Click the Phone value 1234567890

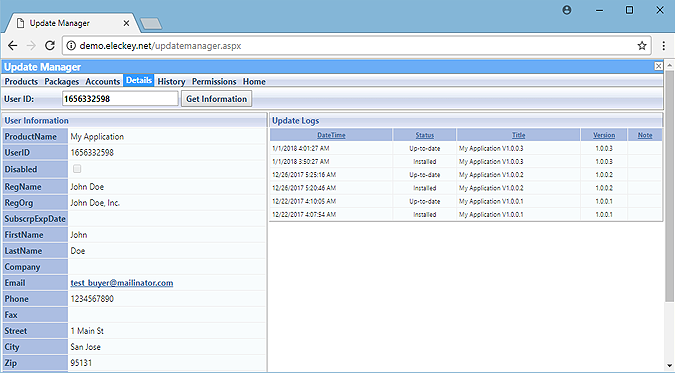click(x=92, y=299)
